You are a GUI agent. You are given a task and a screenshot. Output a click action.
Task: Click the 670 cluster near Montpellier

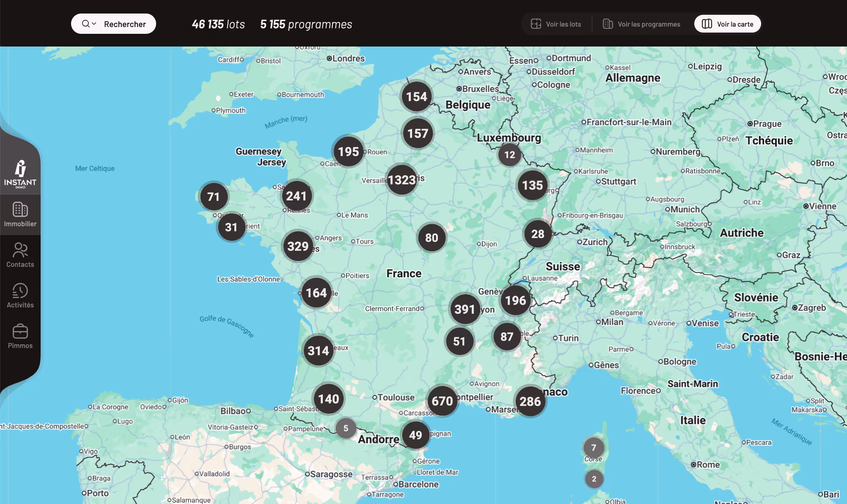[x=442, y=402]
